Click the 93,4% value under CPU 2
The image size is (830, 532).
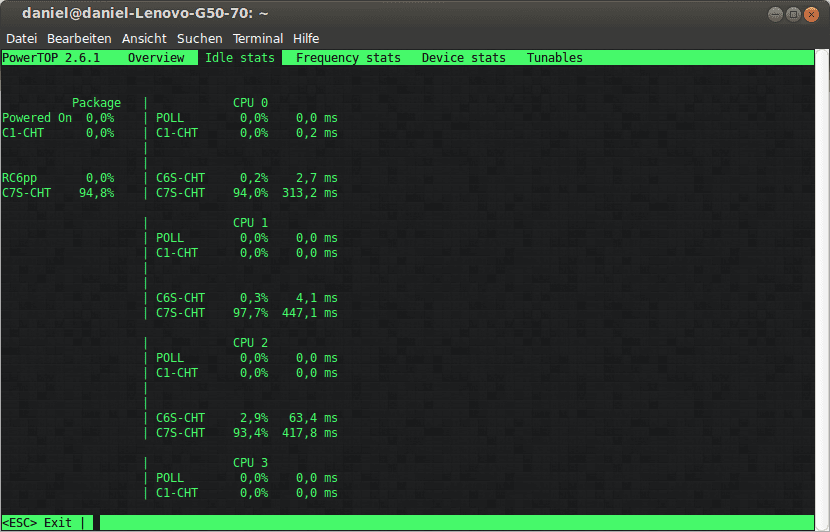coord(250,433)
